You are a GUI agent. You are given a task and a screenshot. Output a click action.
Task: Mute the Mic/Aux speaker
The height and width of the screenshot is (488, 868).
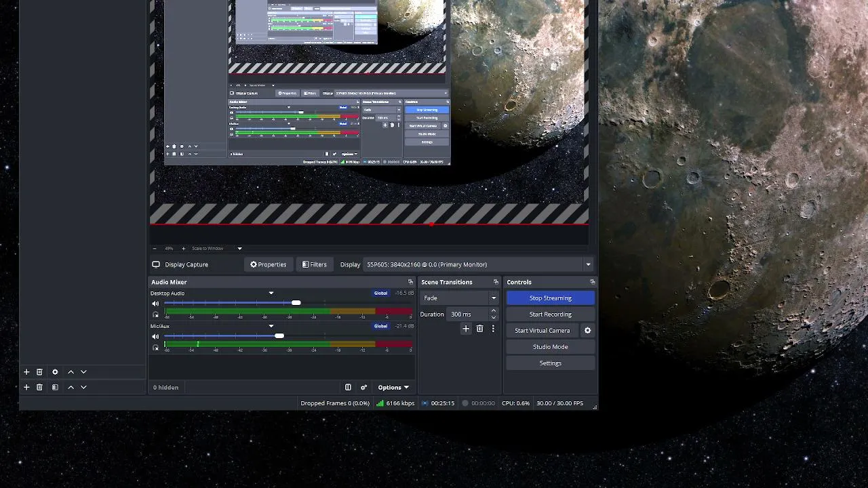(155, 336)
